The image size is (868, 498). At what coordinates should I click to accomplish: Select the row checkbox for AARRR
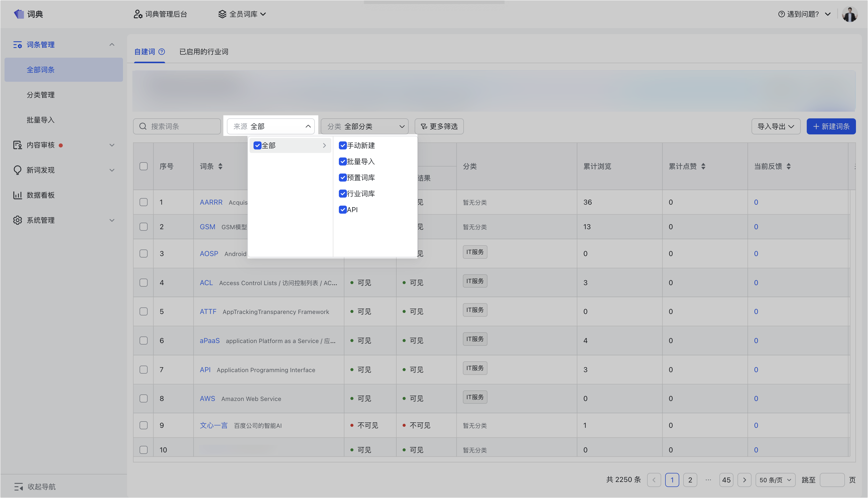143,202
